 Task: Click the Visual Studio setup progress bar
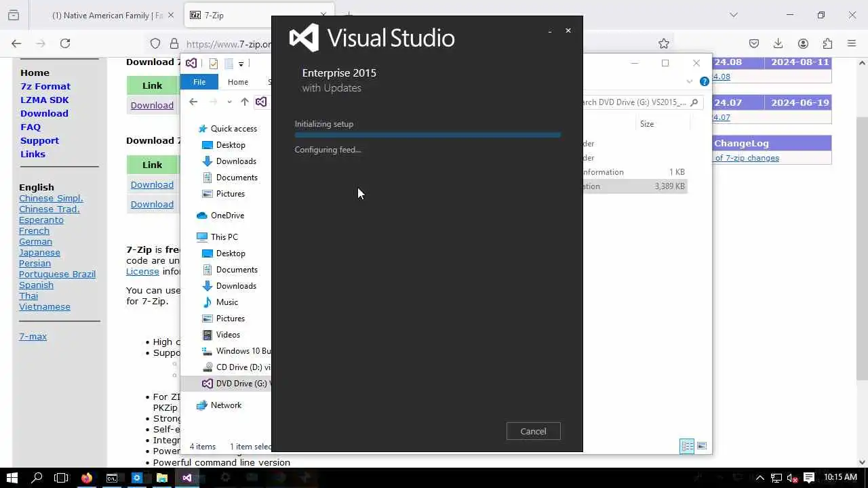(x=427, y=135)
